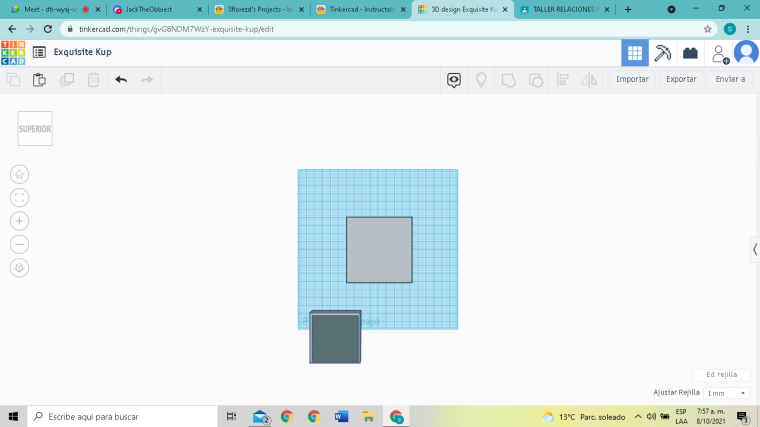Open the taskbar clock and date
This screenshot has height=427, width=760.
[x=710, y=417]
